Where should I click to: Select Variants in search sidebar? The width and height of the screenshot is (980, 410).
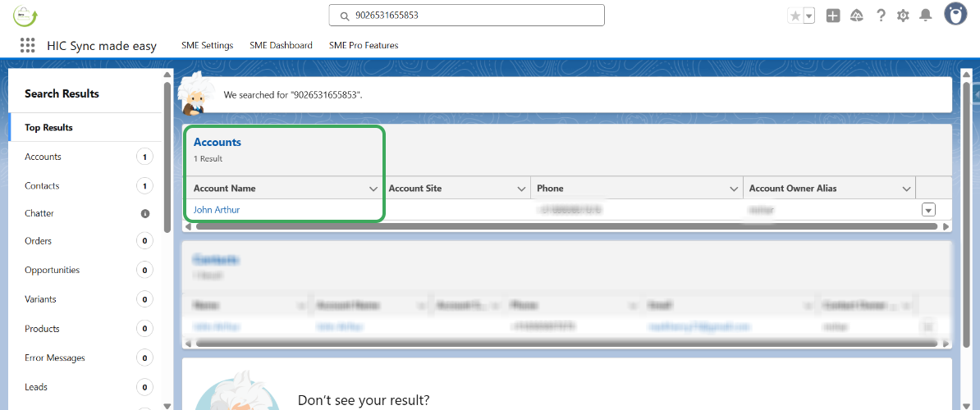coord(85,299)
